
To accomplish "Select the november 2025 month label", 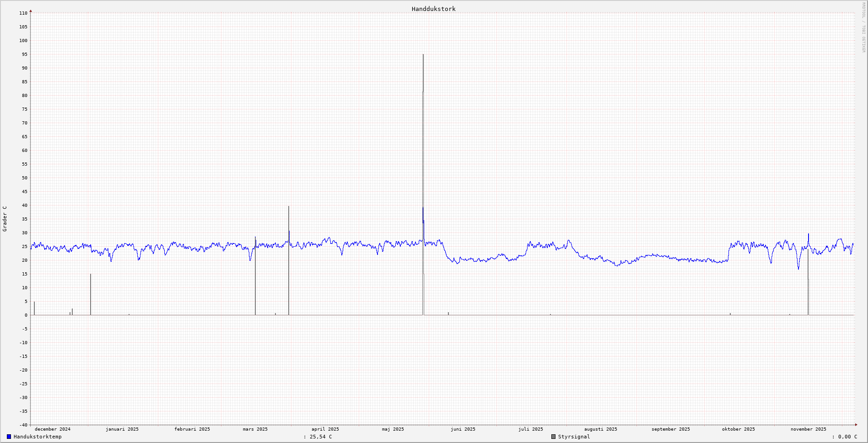I will tap(808, 429).
